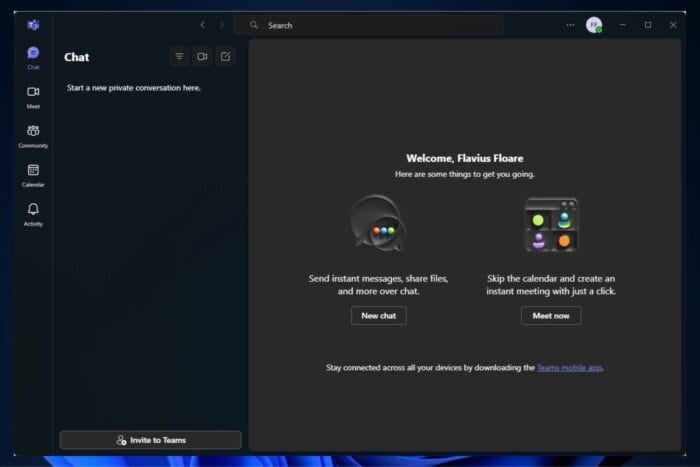Open the Meet section in sidebar
700x467 pixels.
(x=33, y=97)
